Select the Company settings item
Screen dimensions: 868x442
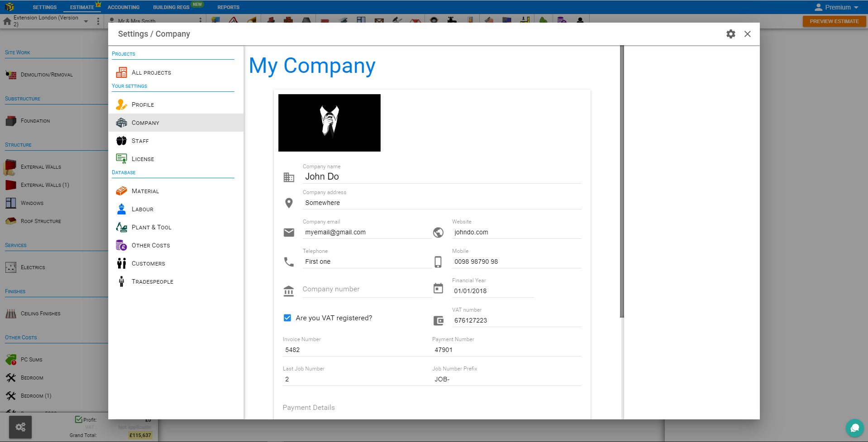(x=176, y=123)
